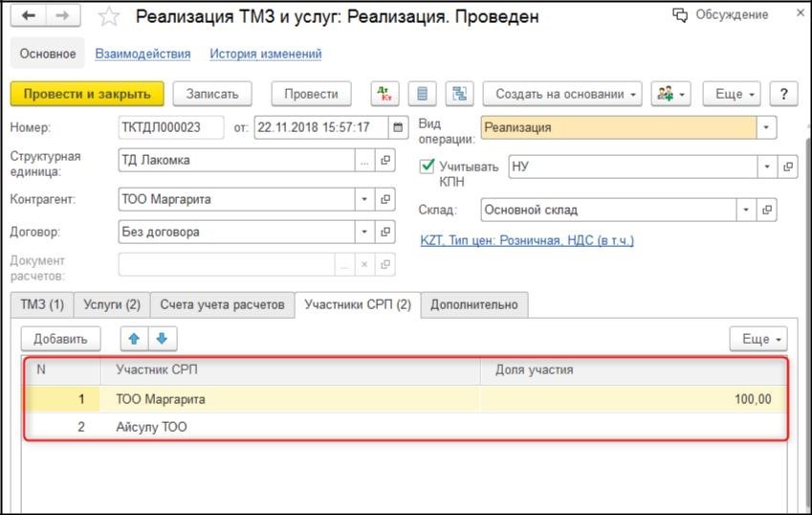
Task: Expand the Вид операции dropdown
Action: pos(766,127)
